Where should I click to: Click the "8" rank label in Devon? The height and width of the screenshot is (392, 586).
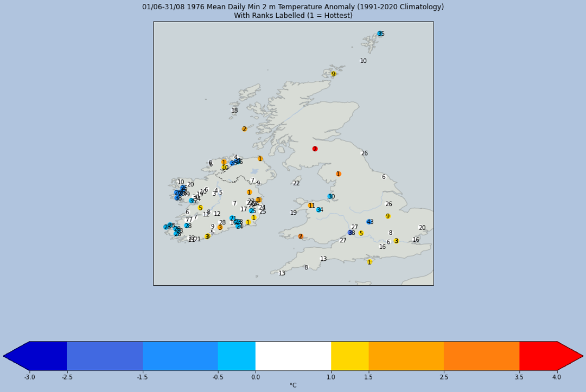pyautogui.click(x=306, y=267)
